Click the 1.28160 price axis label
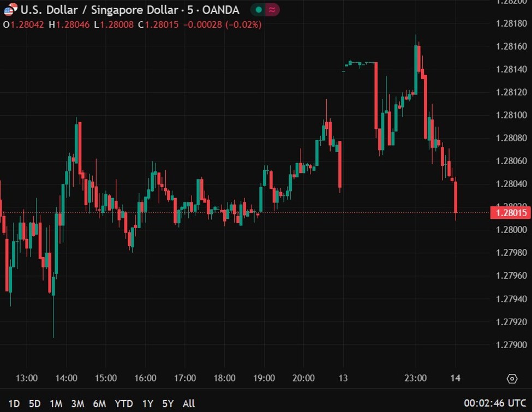This screenshot has width=532, height=412. [x=511, y=46]
